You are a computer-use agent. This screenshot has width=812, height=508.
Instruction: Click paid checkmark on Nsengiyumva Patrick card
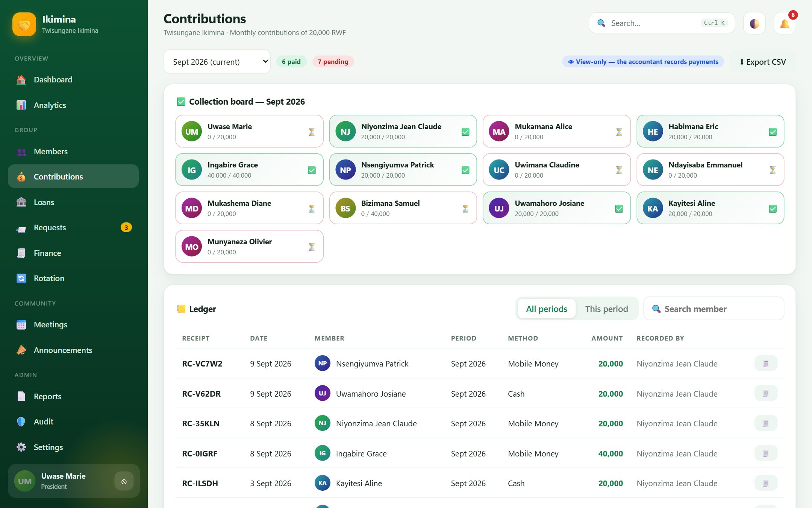point(465,170)
